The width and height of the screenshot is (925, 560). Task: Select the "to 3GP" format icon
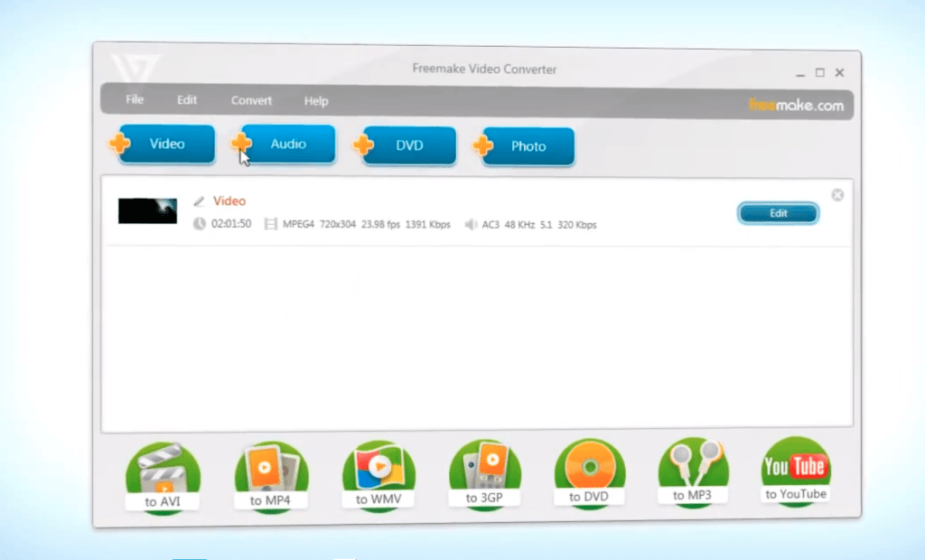tap(484, 470)
